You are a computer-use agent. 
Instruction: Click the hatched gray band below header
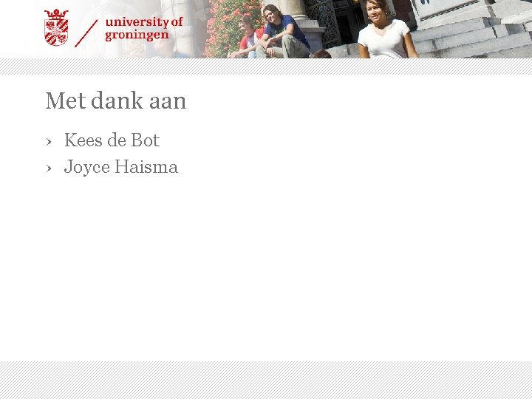click(x=266, y=66)
